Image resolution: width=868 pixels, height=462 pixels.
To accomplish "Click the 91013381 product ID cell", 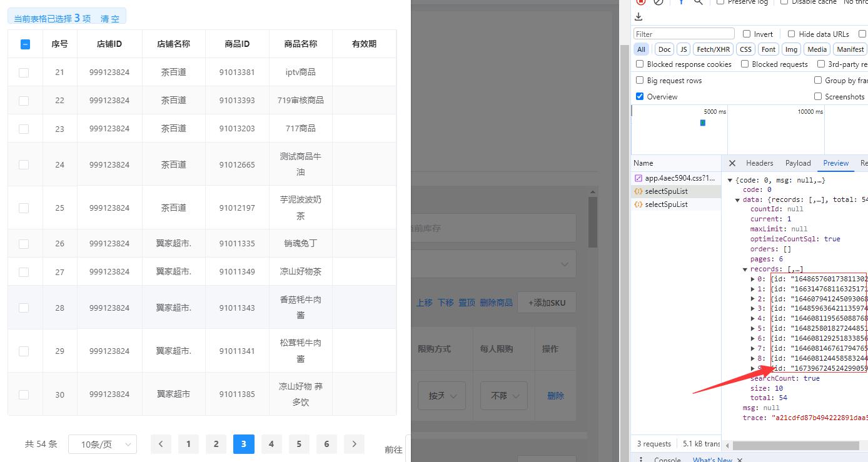I will point(237,72).
